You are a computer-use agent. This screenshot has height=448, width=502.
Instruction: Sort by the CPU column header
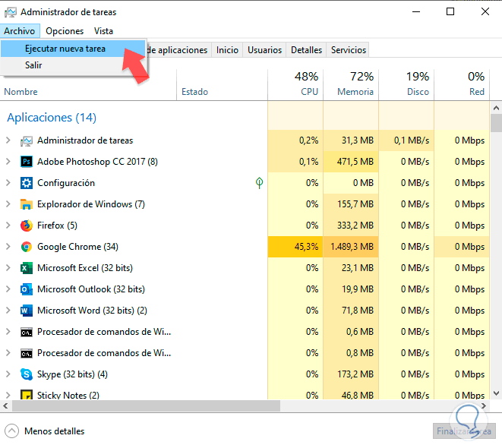295,85
